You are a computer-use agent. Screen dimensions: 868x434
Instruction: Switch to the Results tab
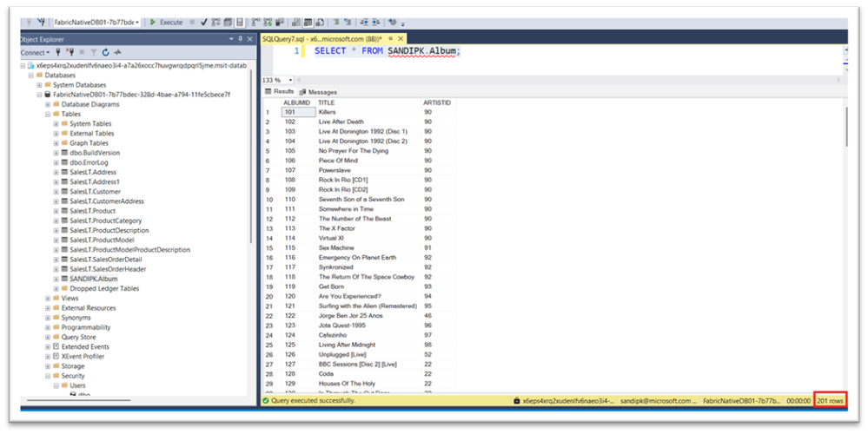[280, 92]
